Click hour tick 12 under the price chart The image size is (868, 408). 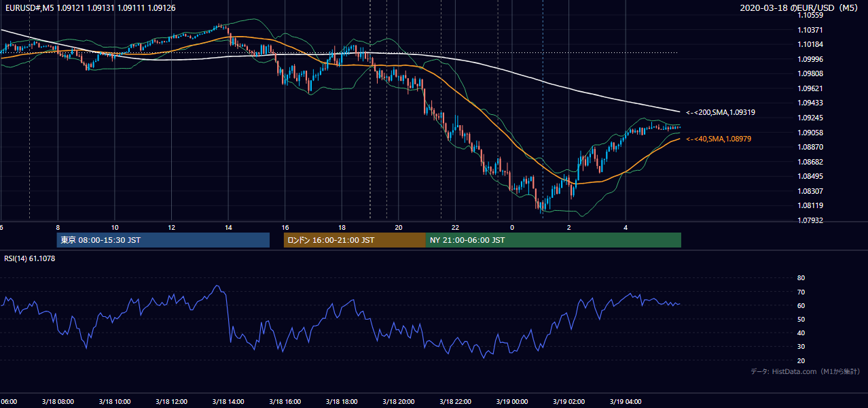(171, 228)
